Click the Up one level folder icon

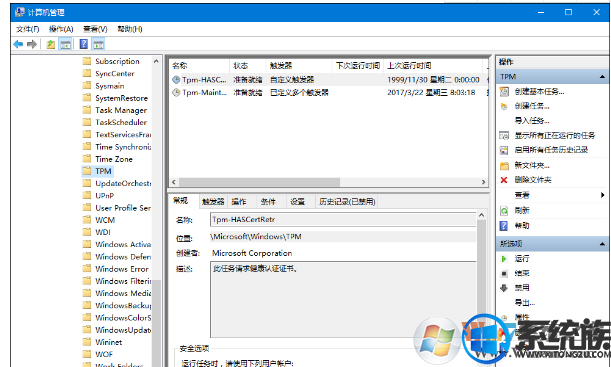(x=51, y=44)
